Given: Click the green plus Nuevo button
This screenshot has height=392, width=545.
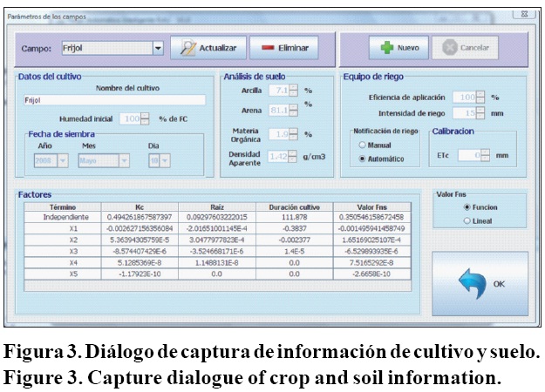Looking at the screenshot, I should pyautogui.click(x=398, y=48).
